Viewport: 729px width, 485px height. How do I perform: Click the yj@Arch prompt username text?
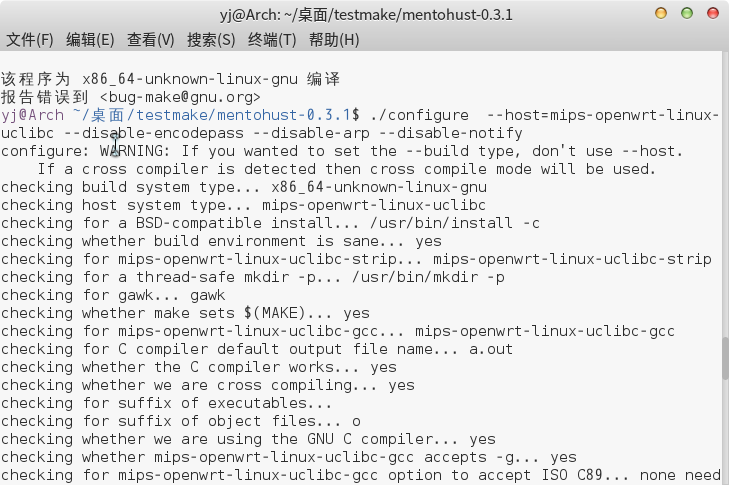(32, 115)
